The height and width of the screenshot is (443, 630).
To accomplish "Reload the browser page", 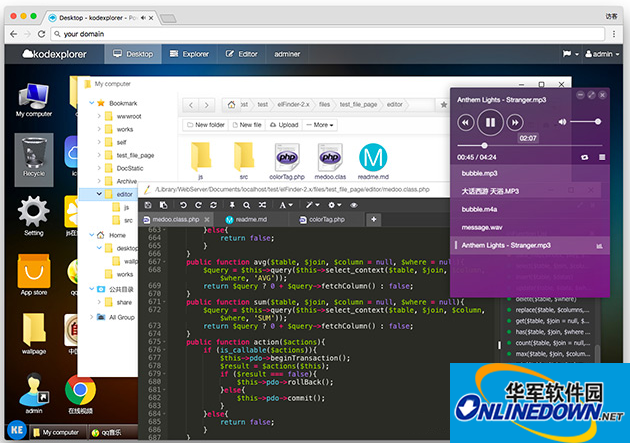I will 41,34.
